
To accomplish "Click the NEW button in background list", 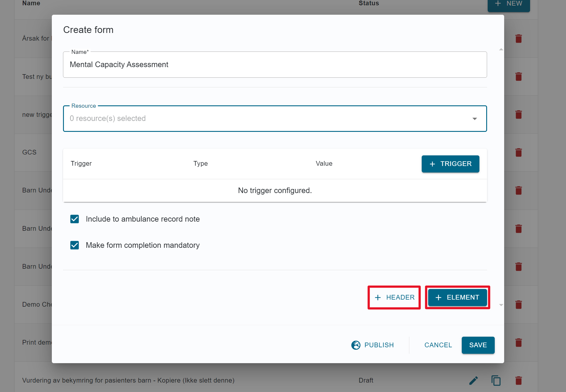I will pos(509,4).
